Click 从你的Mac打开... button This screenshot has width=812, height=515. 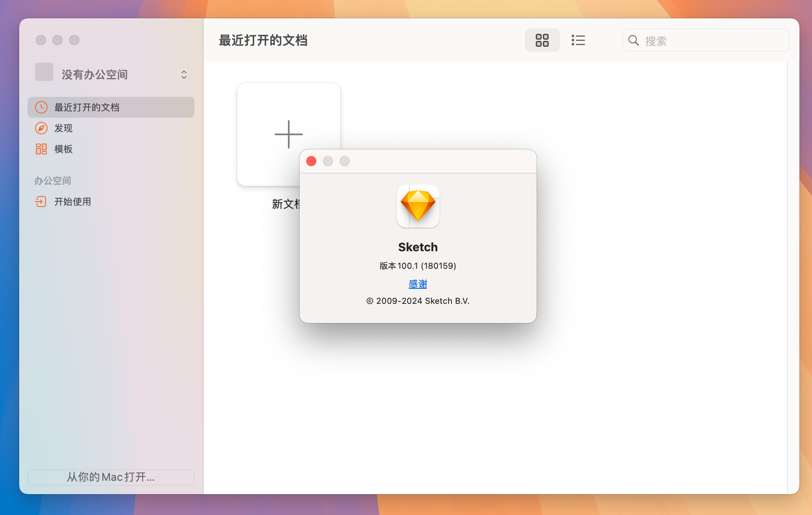click(x=111, y=477)
